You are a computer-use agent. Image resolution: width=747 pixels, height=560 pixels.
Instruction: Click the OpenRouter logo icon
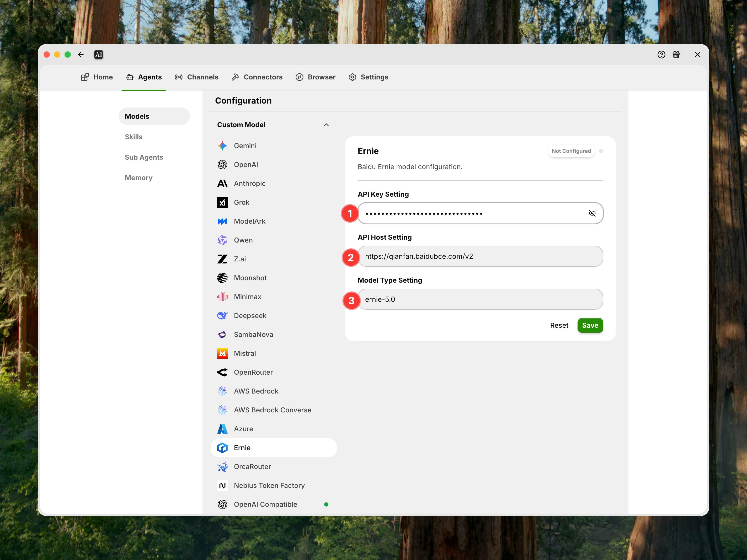tap(222, 373)
